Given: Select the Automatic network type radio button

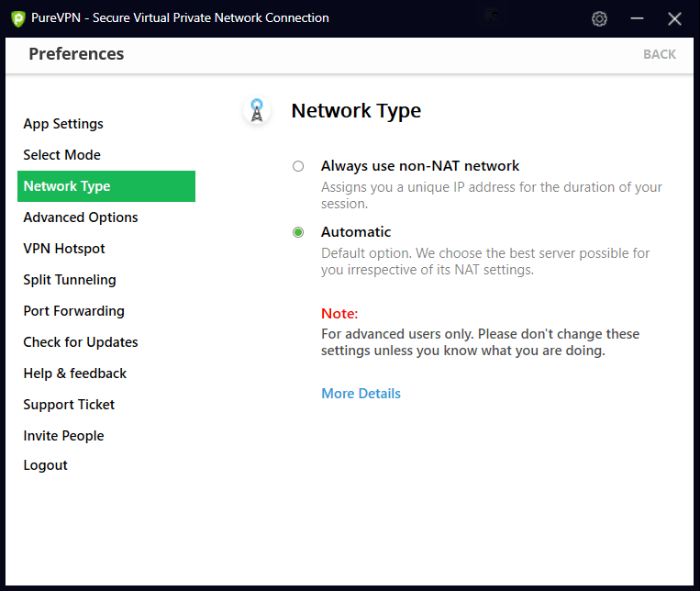Looking at the screenshot, I should click(298, 232).
